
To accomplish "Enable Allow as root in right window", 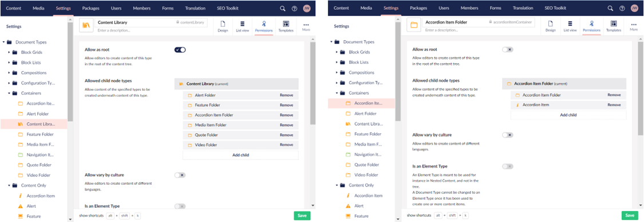I will [x=508, y=49].
